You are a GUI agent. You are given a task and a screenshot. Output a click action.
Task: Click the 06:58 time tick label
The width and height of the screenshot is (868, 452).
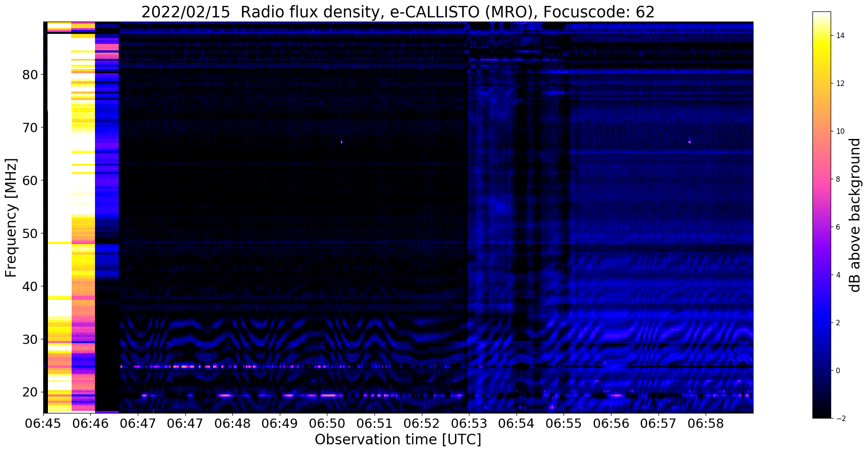pos(706,423)
